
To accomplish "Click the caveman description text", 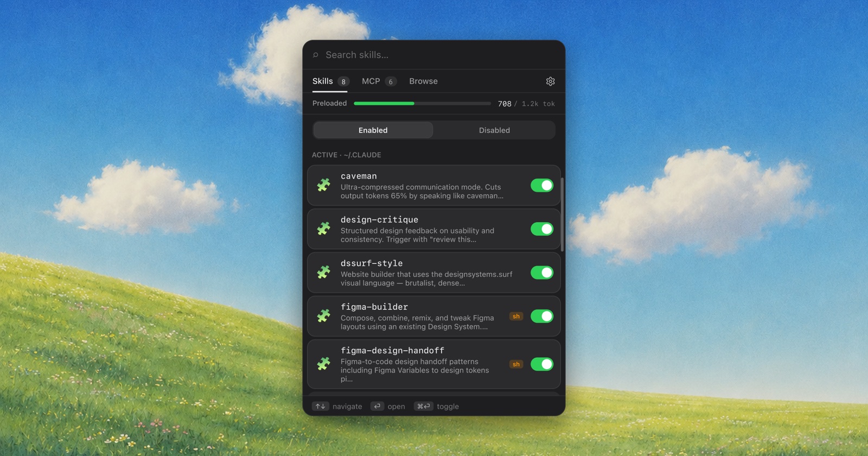I will (422, 191).
